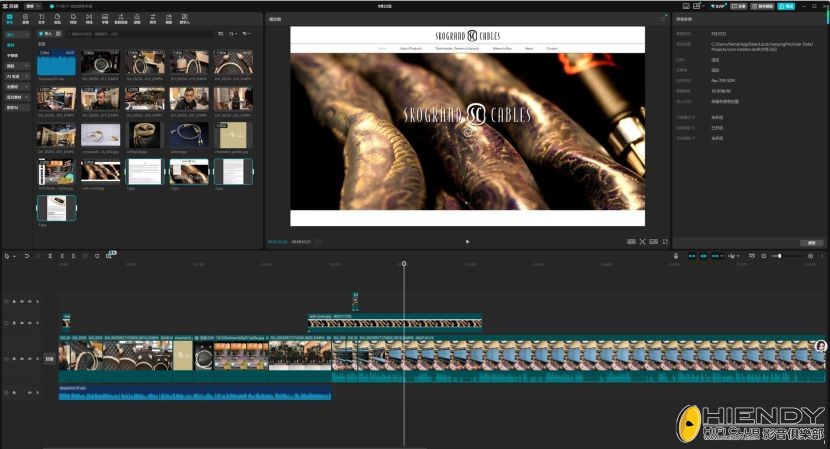Click the redo arrow in timeline toolbar

click(38, 256)
